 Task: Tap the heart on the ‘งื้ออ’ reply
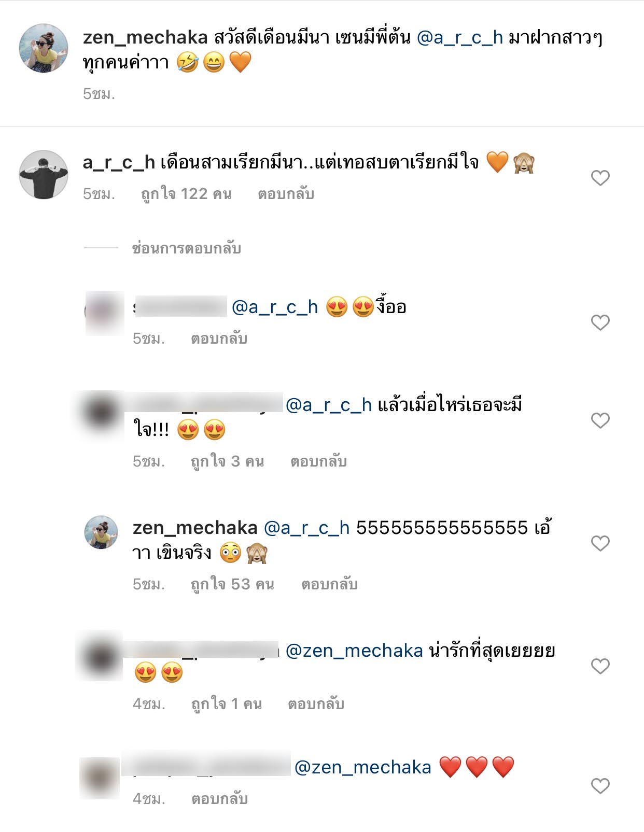point(600,322)
